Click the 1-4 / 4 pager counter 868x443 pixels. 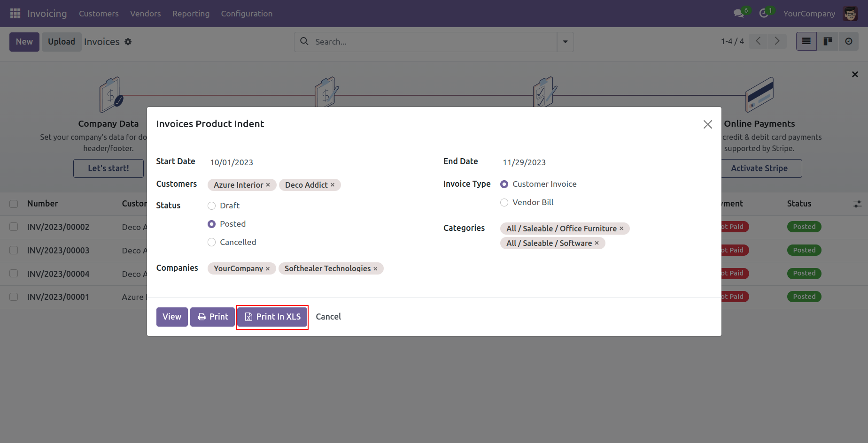pos(732,41)
